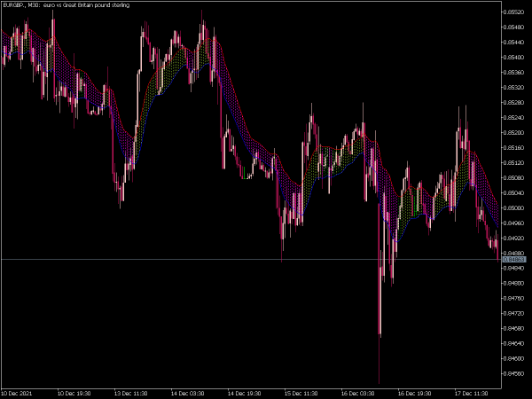532x399 pixels.
Task: Click the 10 Dec 2021 date label
Action: 17,394
